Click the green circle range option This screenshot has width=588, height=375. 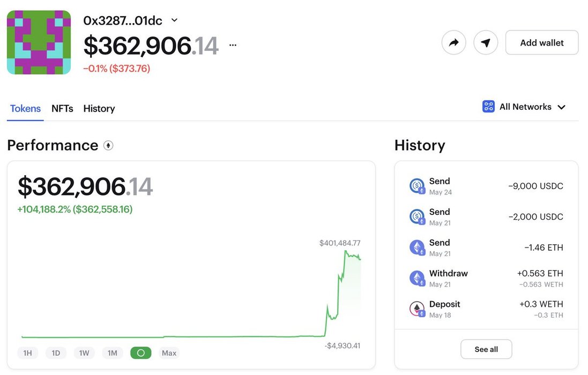[x=141, y=353]
